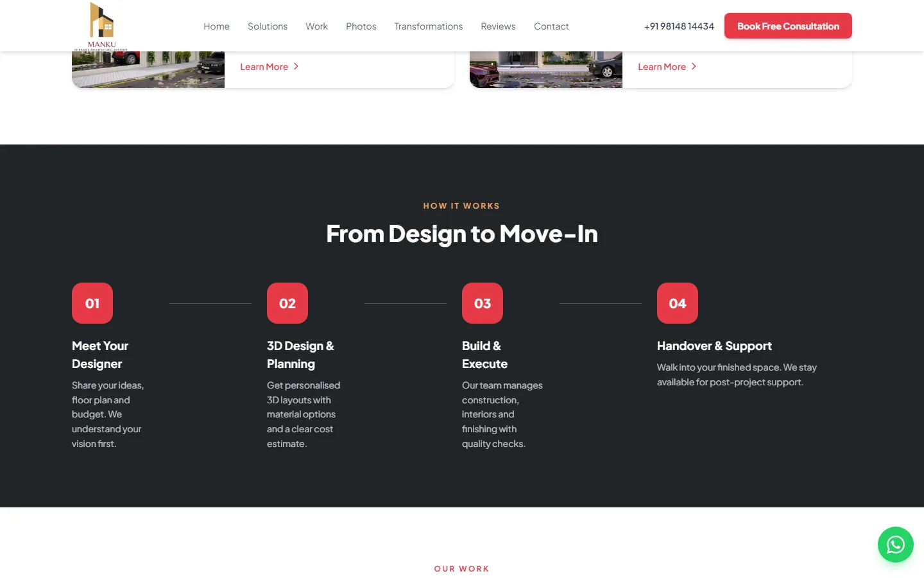Open the right house exterior thumbnail
This screenshot has width=924, height=578.
pyautogui.click(x=546, y=69)
